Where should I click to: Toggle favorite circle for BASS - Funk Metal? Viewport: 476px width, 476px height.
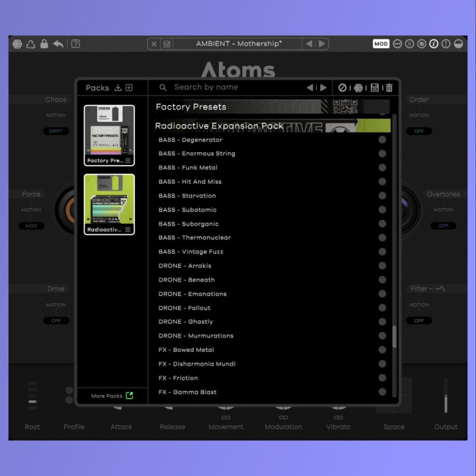click(382, 167)
